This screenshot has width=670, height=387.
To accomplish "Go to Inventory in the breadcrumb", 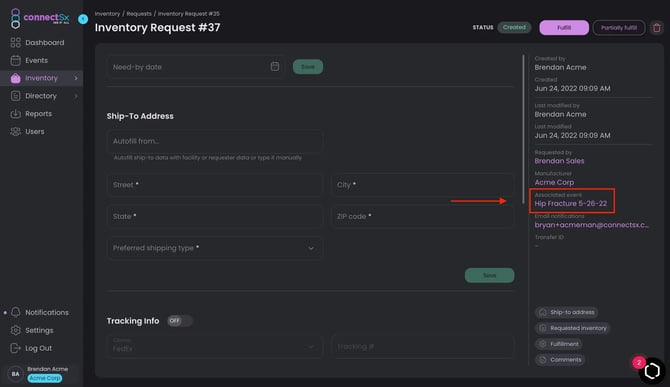I will pos(107,14).
